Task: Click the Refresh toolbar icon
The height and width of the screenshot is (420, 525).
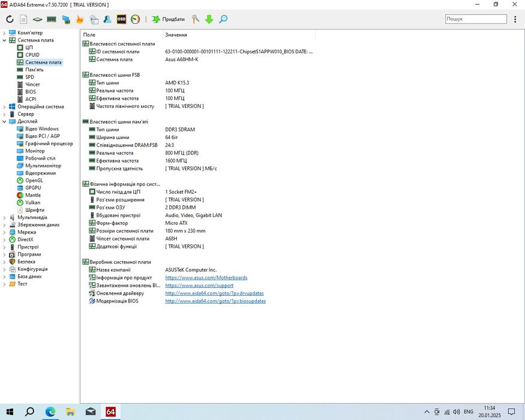Action: coord(10,19)
